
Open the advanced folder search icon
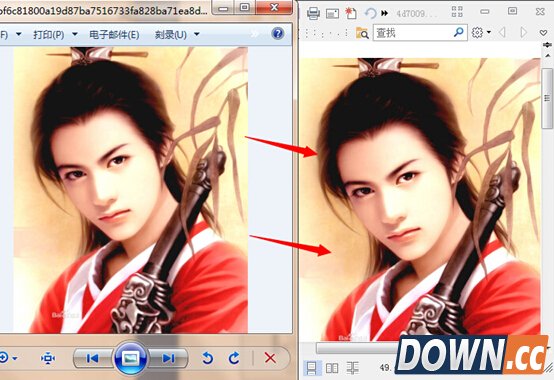click(362, 32)
